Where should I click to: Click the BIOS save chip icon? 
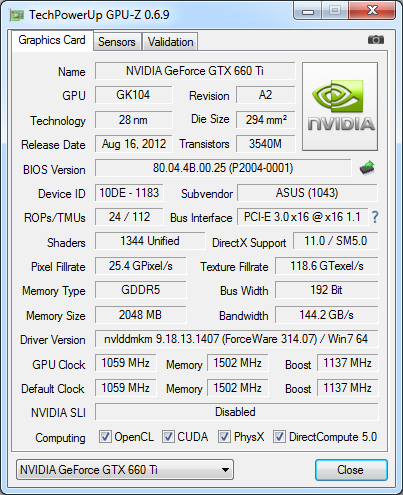click(x=367, y=168)
